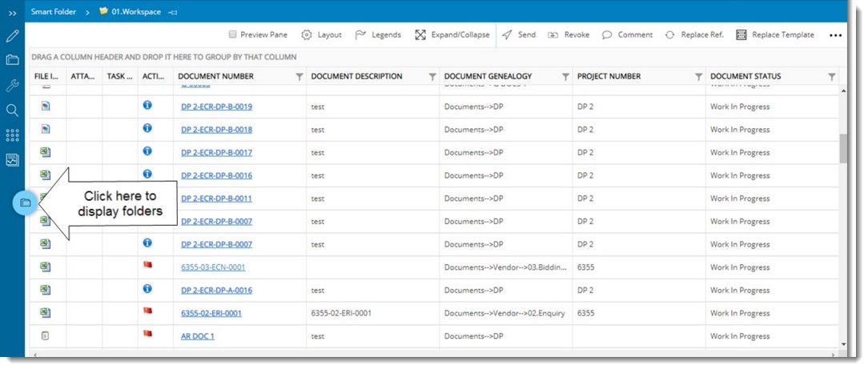868x369 pixels.
Task: Click the Expand/Collapse toolbar button
Action: tap(452, 35)
